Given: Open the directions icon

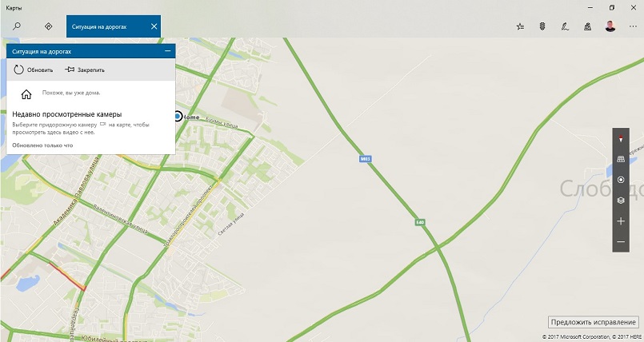Looking at the screenshot, I should point(49,26).
